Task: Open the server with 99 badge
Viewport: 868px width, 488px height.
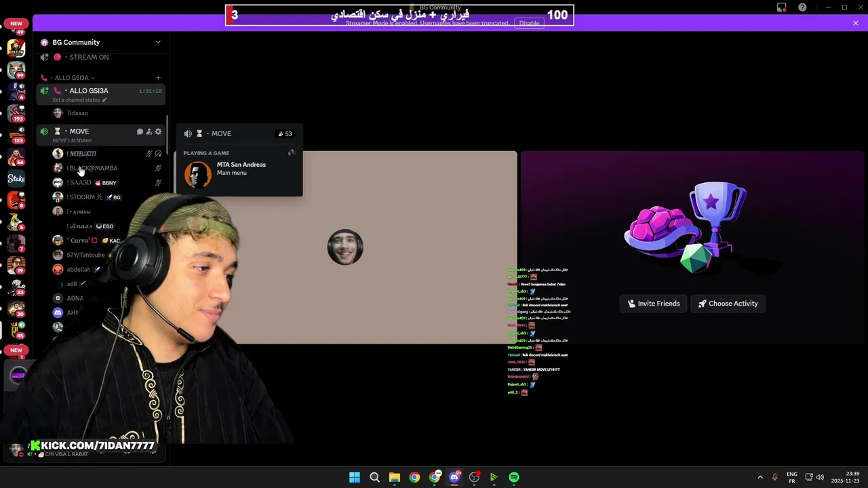Action: point(16,70)
